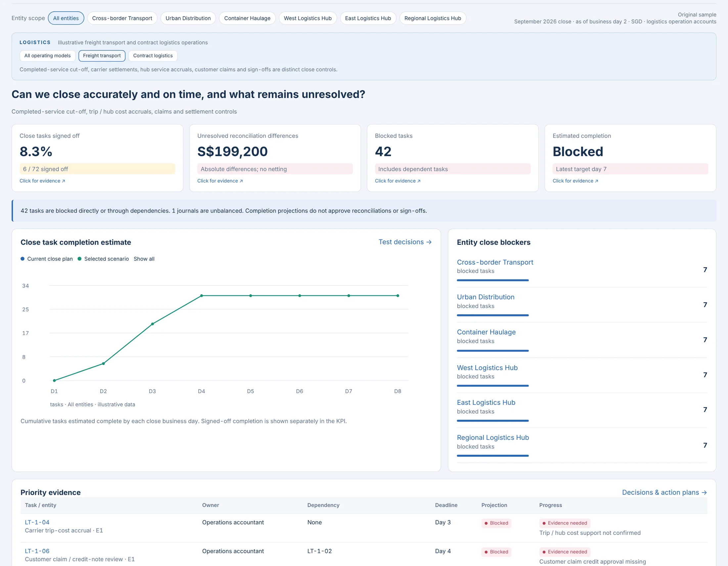
Task: Open evidence for Estimated completion card
Action: tap(575, 181)
